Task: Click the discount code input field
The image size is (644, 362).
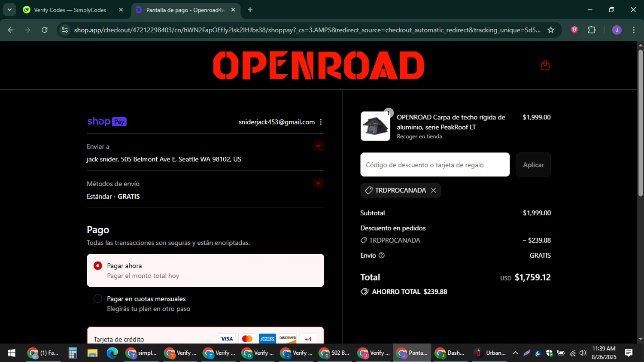Action: click(435, 165)
